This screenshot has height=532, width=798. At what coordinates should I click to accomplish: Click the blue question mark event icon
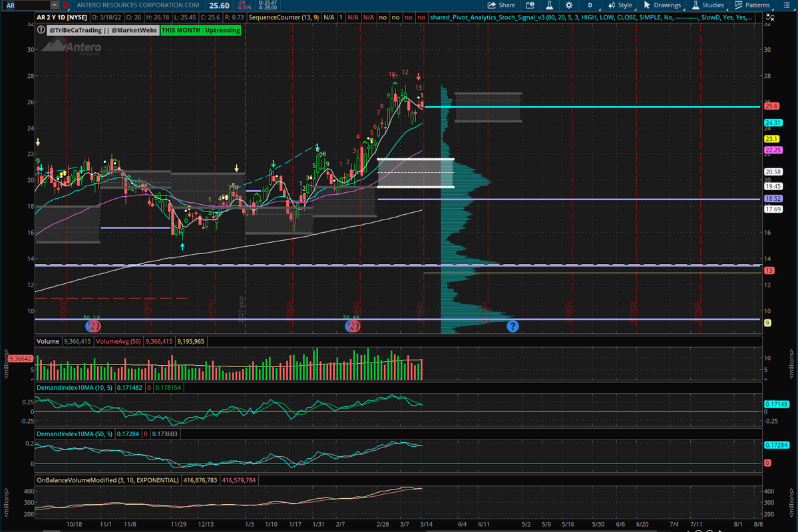coord(512,326)
